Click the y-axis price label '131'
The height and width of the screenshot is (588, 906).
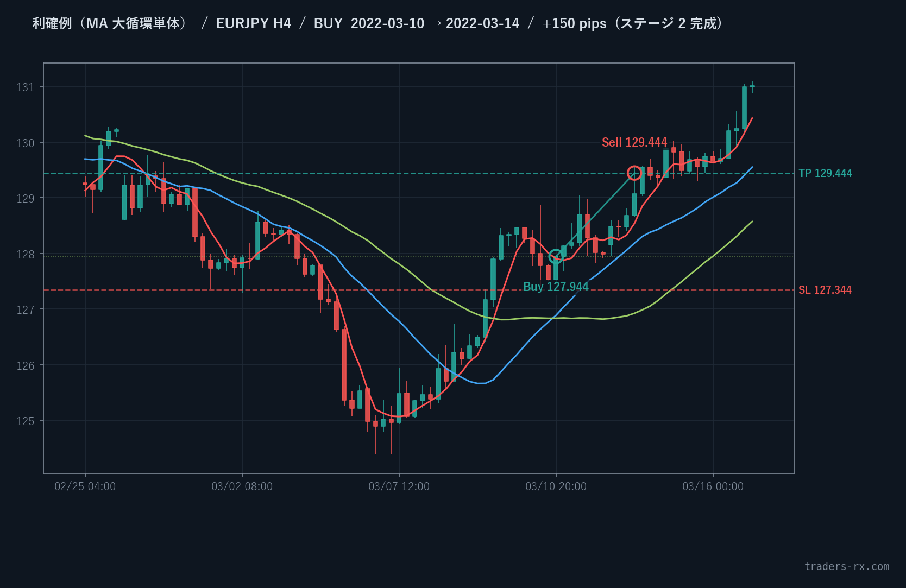coord(25,87)
